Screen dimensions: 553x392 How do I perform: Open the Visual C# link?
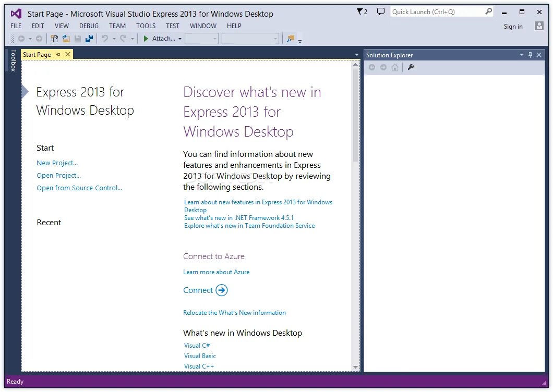tap(197, 346)
